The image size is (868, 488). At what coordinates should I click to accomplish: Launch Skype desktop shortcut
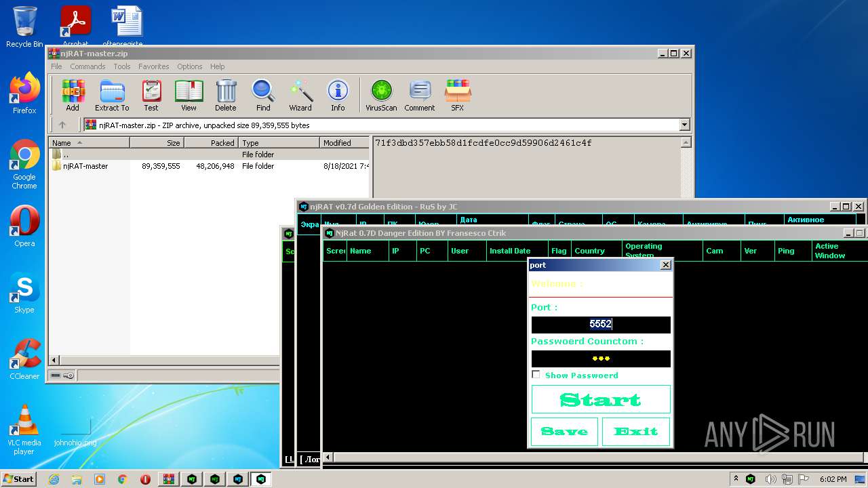point(24,293)
